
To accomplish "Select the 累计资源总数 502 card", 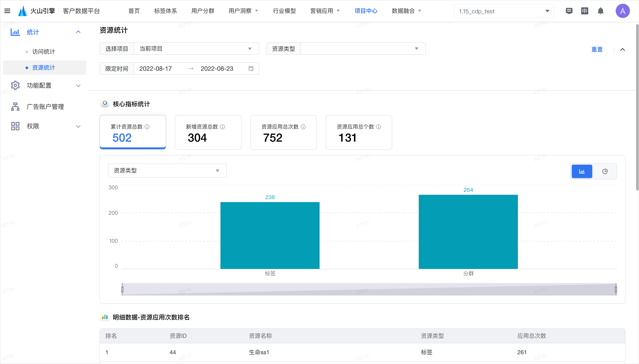I will (133, 132).
